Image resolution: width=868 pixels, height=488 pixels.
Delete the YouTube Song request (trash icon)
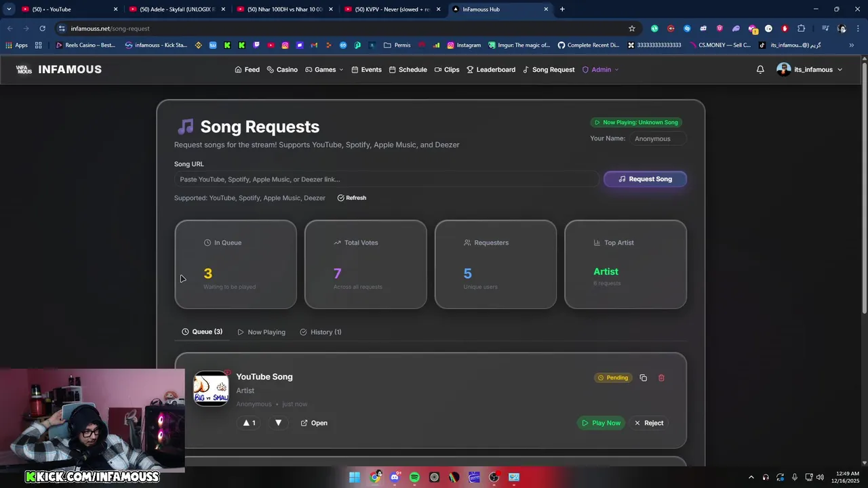pos(661,378)
